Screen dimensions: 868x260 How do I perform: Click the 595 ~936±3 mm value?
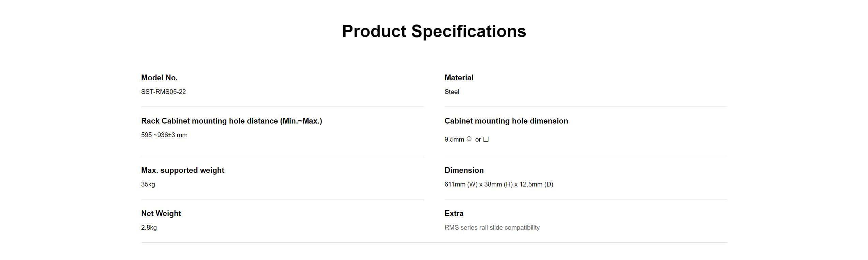(164, 135)
